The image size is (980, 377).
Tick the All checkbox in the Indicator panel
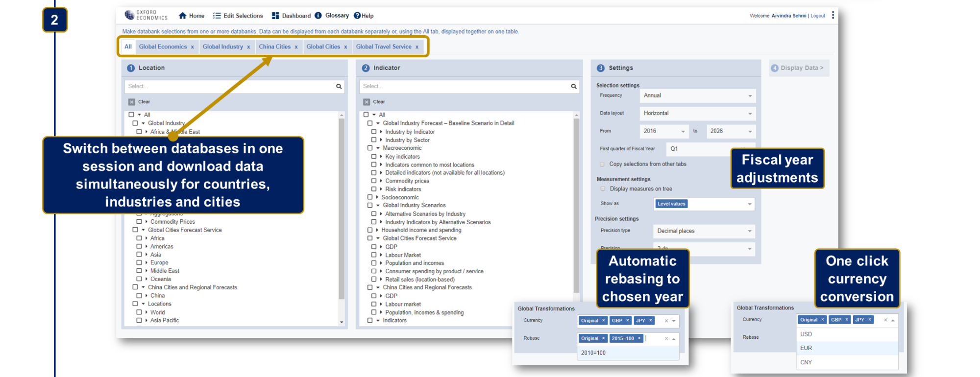point(366,115)
